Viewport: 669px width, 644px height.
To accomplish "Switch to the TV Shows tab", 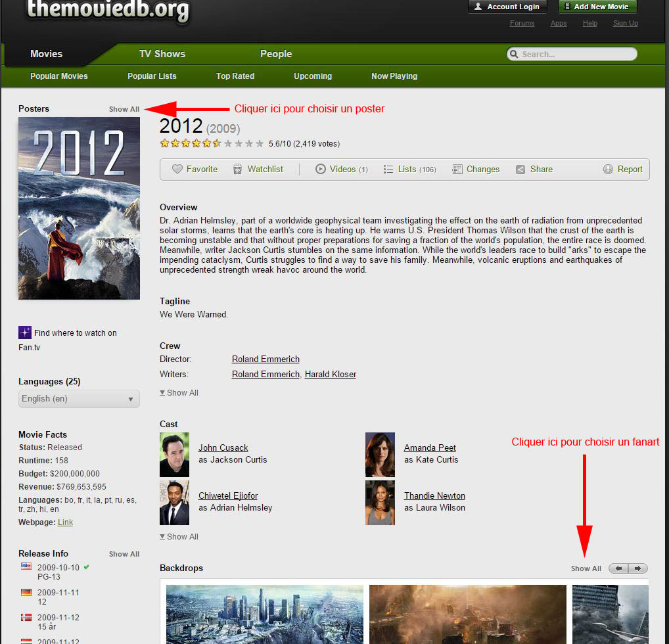I will click(162, 54).
